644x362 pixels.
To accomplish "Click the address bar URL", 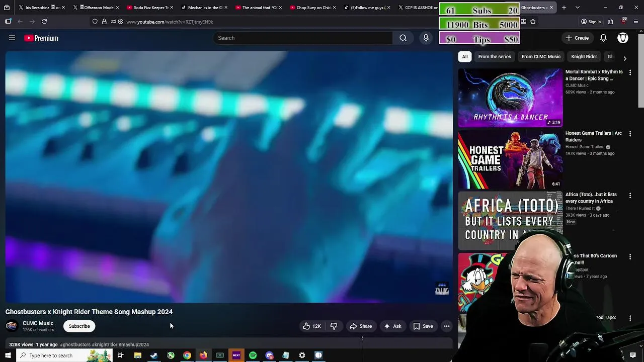I will tap(170, 22).
